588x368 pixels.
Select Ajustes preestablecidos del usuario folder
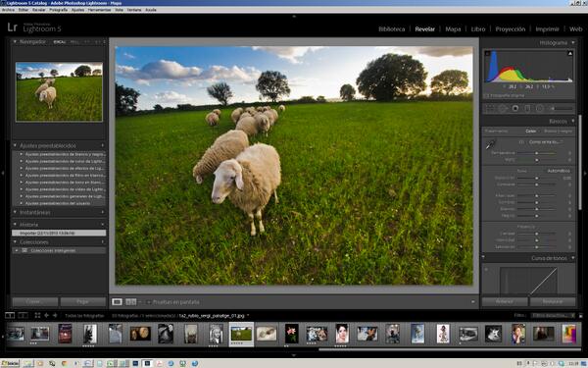coord(58,203)
